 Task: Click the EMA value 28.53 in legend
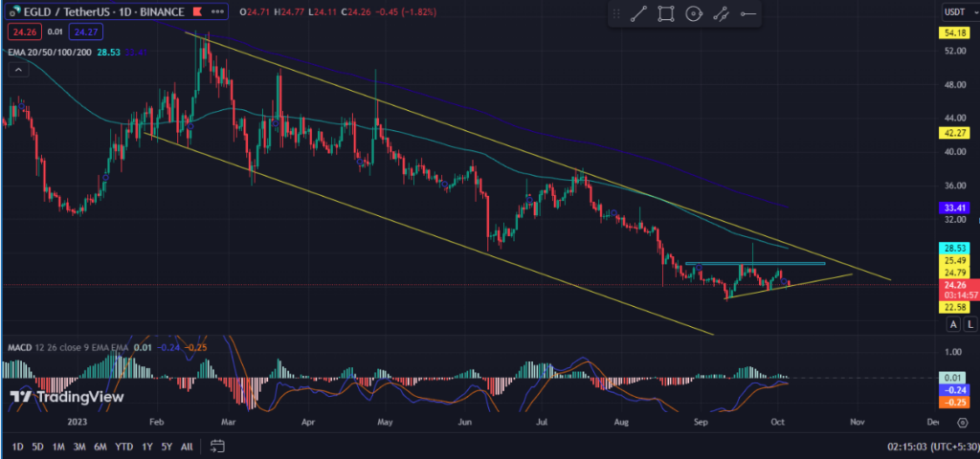[109, 53]
